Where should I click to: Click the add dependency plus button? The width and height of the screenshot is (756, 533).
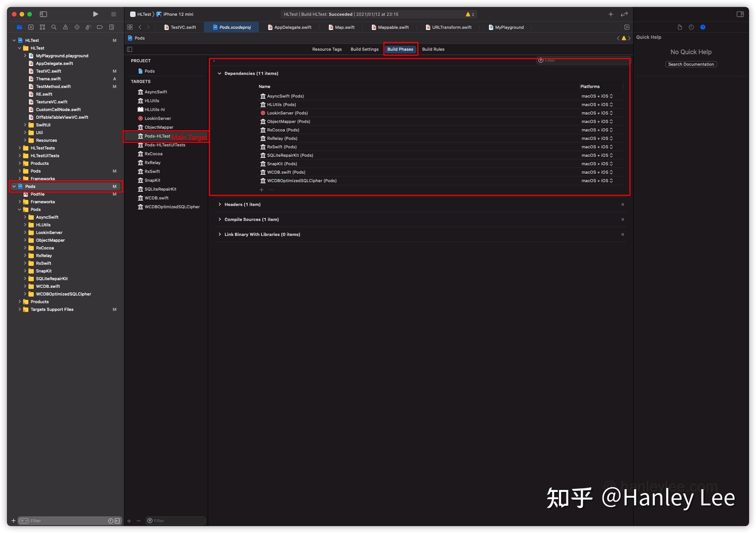click(x=261, y=190)
